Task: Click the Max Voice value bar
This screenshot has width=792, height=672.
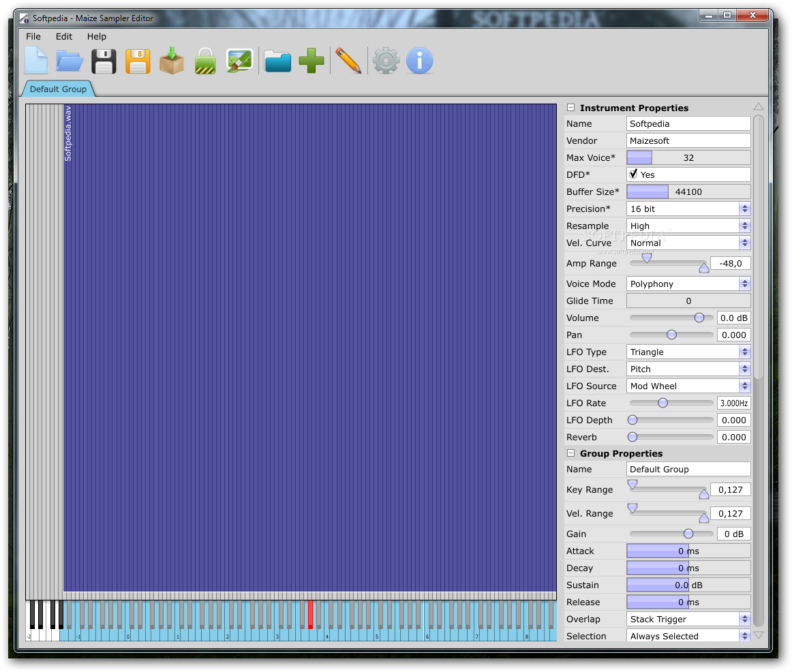Action: pos(688,157)
